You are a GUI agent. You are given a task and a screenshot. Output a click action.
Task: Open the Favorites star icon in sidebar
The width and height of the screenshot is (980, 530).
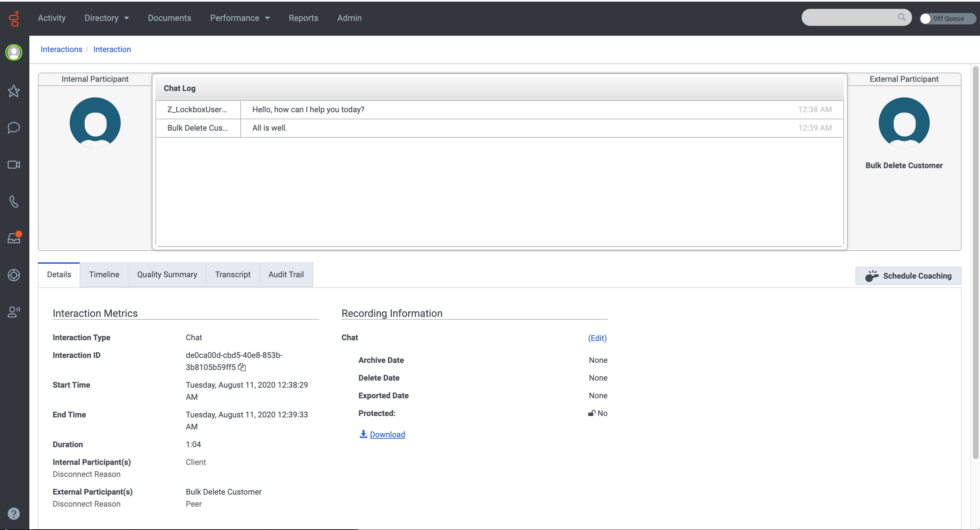(x=14, y=91)
